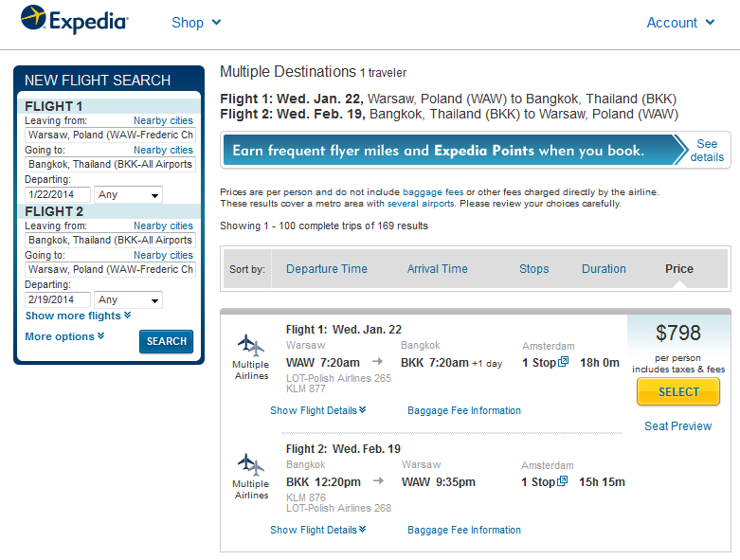Image resolution: width=740 pixels, height=560 pixels.
Task: Sort results by Price
Action: coord(679,269)
